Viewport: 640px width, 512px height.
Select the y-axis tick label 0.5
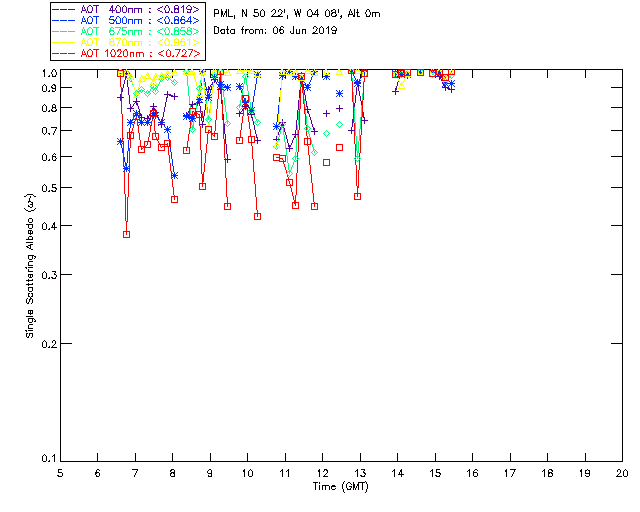[45, 188]
